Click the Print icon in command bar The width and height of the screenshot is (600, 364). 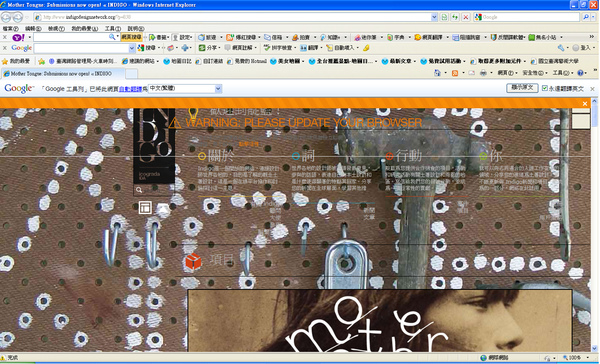[483, 73]
